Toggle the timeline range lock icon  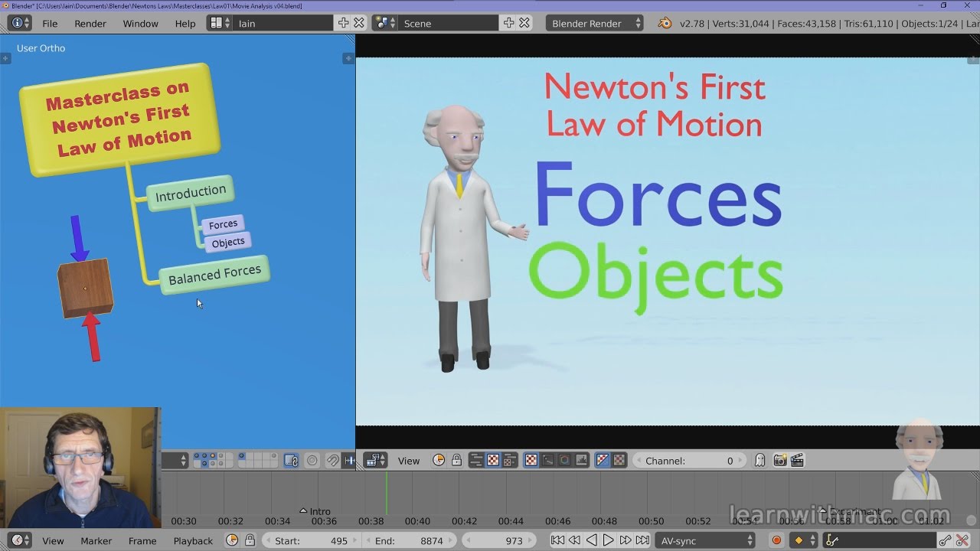[250, 541]
